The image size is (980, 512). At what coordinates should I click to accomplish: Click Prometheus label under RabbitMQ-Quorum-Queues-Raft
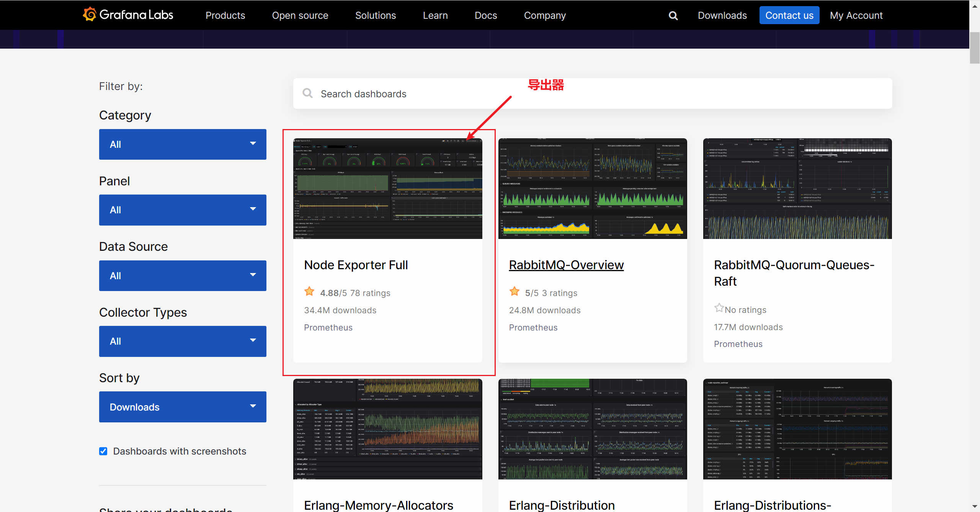pyautogui.click(x=738, y=344)
